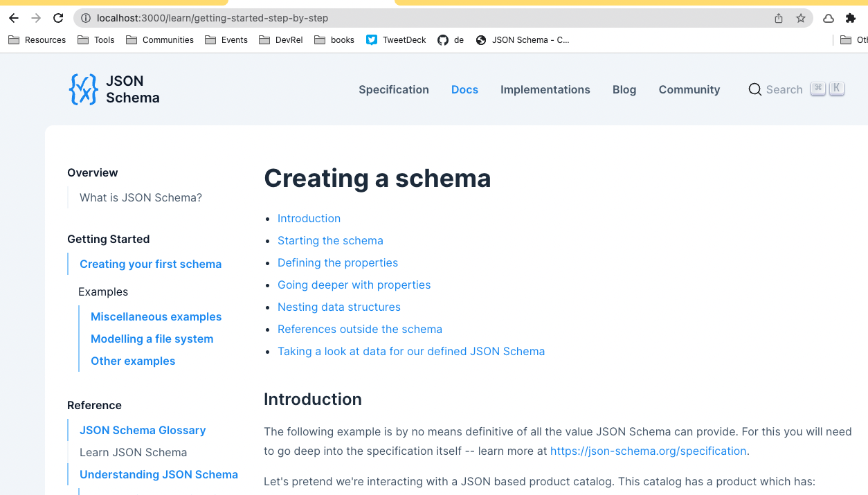Follow the json-schema.org specification link
This screenshot has height=495, width=868.
(648, 451)
